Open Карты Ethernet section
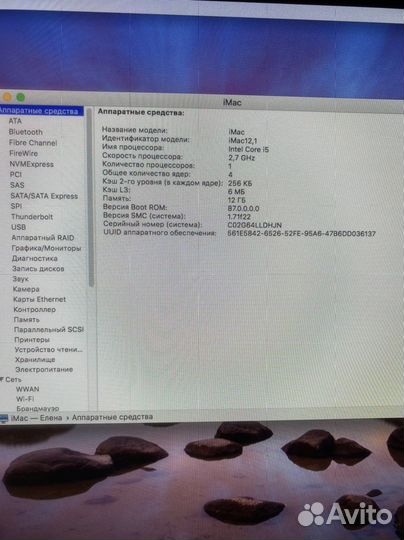This screenshot has width=404, height=540. coord(39,299)
